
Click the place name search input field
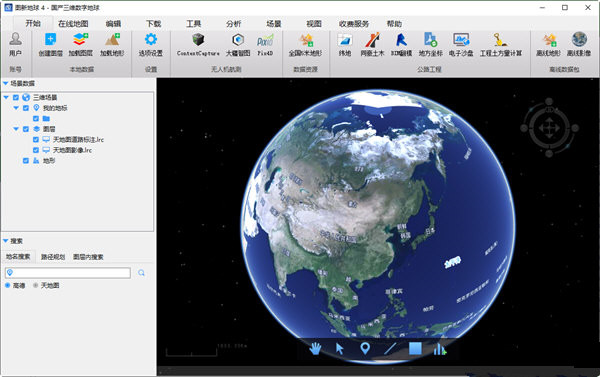pos(68,273)
